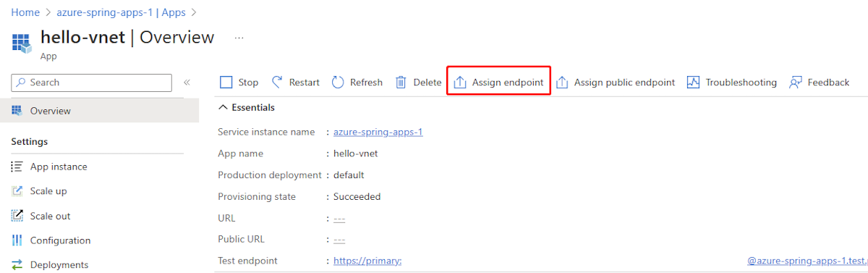Click Assign public endpoint
This screenshot has height=273, width=868.
[x=616, y=83]
